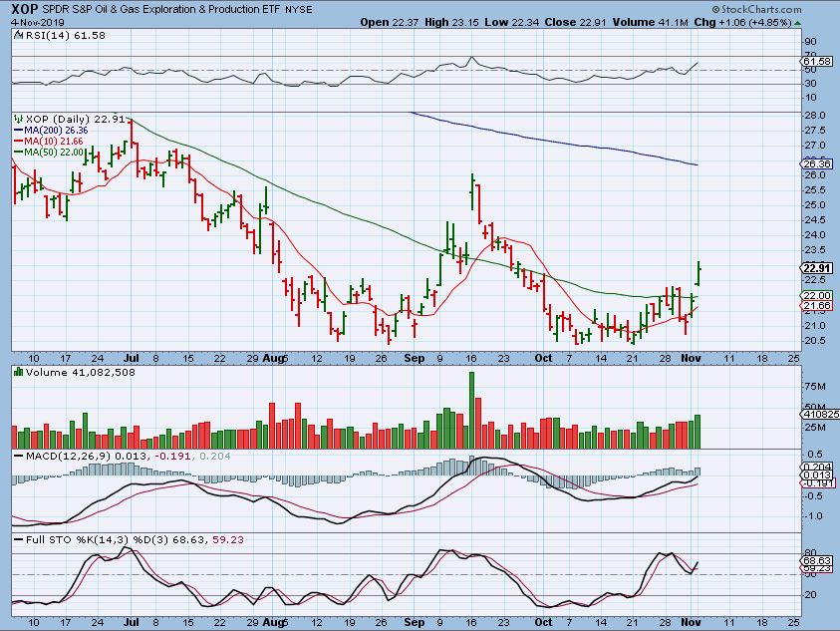Click the 26.36 MA(200) price tag
Image resolution: width=840 pixels, height=631 pixels.
click(817, 164)
